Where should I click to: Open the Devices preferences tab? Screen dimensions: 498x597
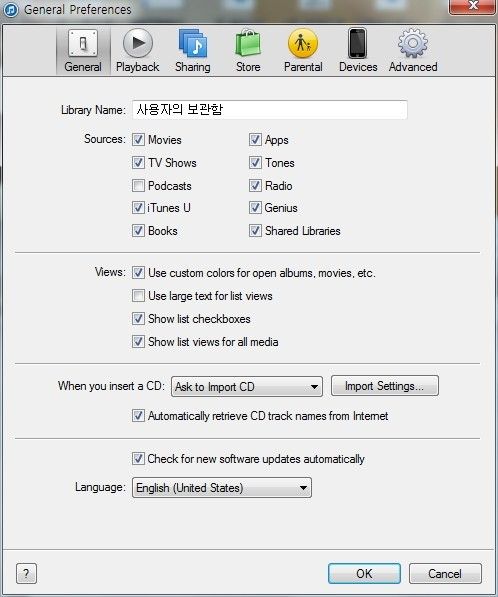coord(358,50)
